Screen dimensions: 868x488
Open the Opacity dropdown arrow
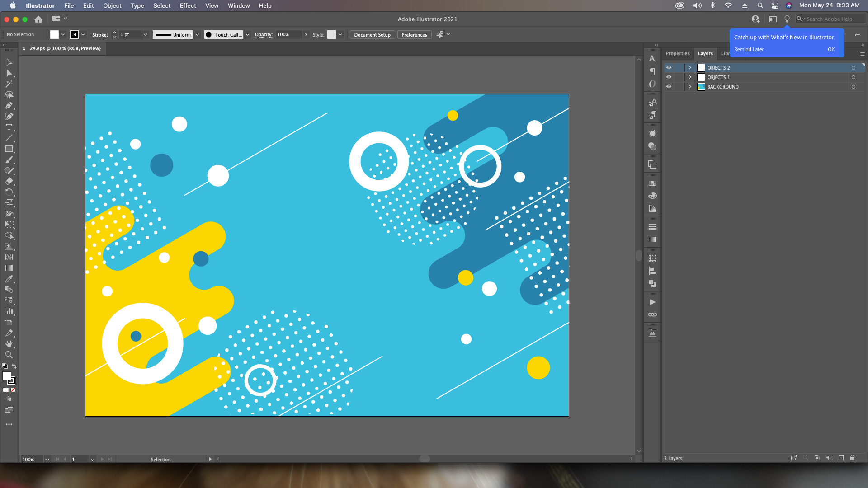[307, 34]
